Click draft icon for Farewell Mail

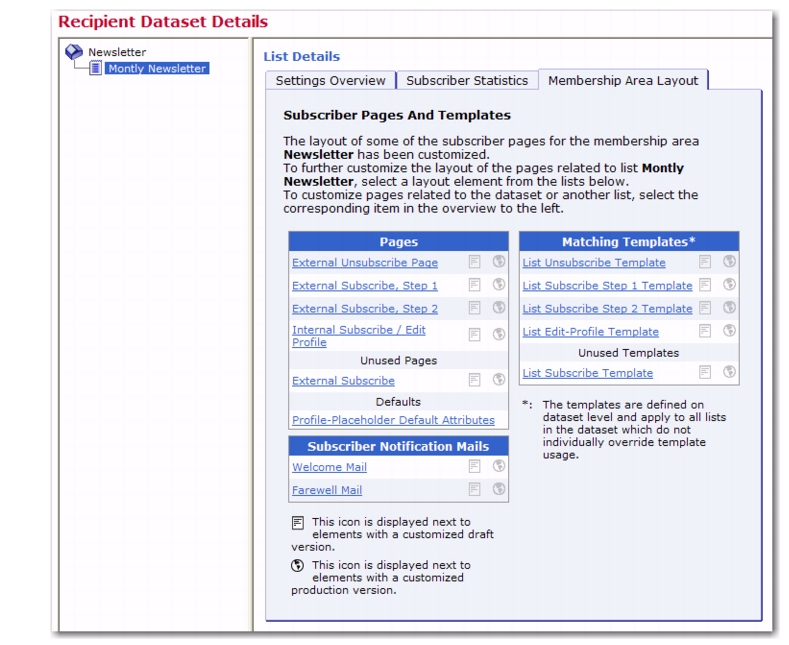[x=475, y=489]
